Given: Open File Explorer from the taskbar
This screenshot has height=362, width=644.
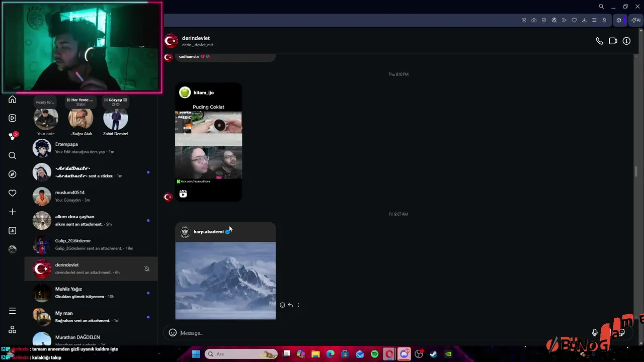Looking at the screenshot, I should click(315, 354).
